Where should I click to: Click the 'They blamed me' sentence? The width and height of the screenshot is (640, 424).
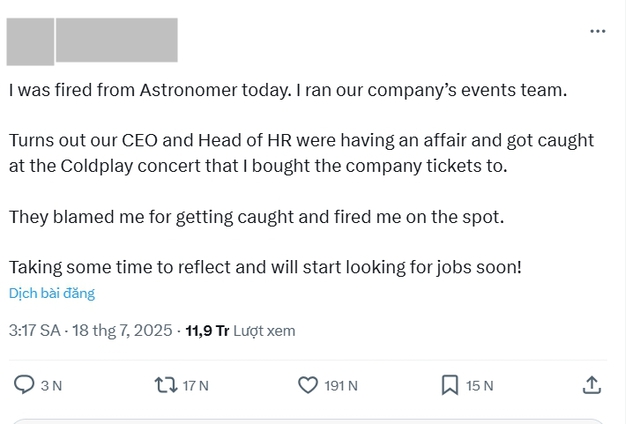[256, 217]
